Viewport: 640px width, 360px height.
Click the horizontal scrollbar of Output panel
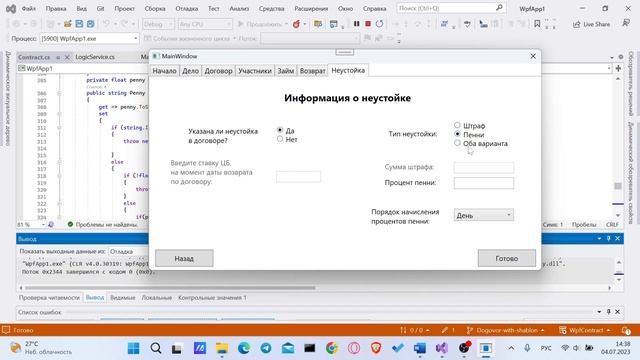click(169, 288)
